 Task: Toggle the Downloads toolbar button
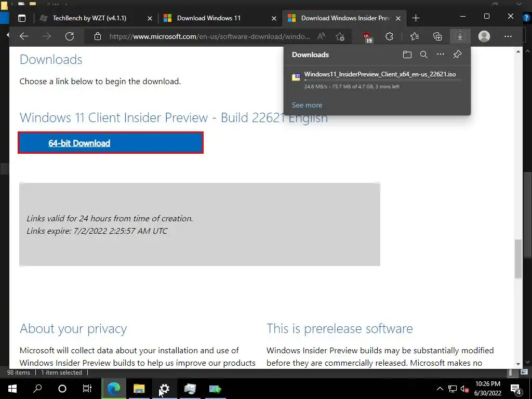(460, 36)
